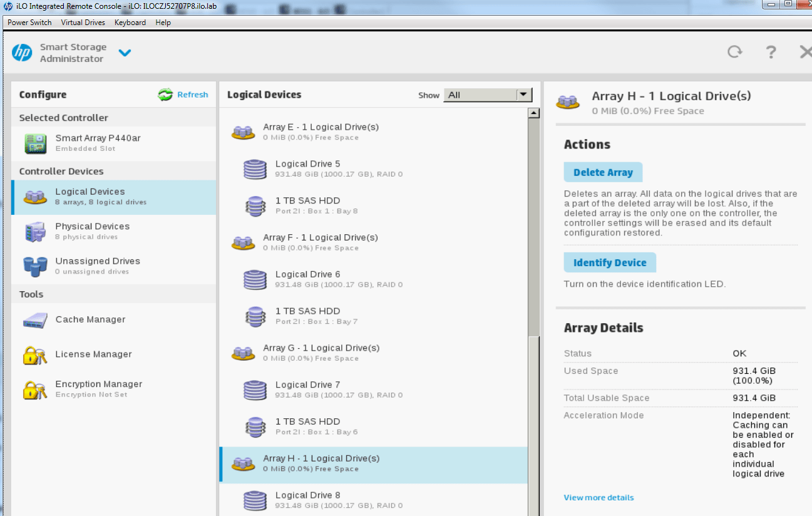Open the Virtual Drives menu
The height and width of the screenshot is (516, 812).
pos(83,23)
